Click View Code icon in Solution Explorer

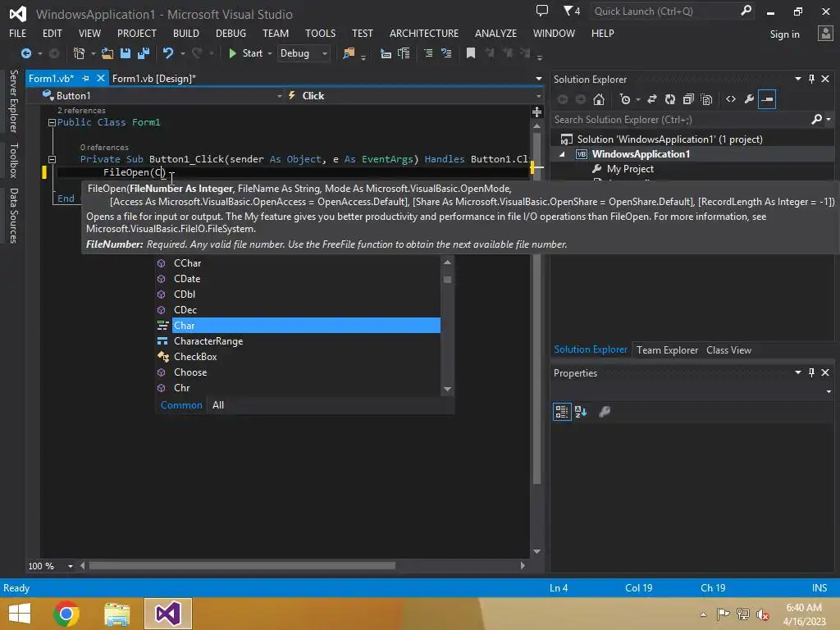pyautogui.click(x=731, y=99)
